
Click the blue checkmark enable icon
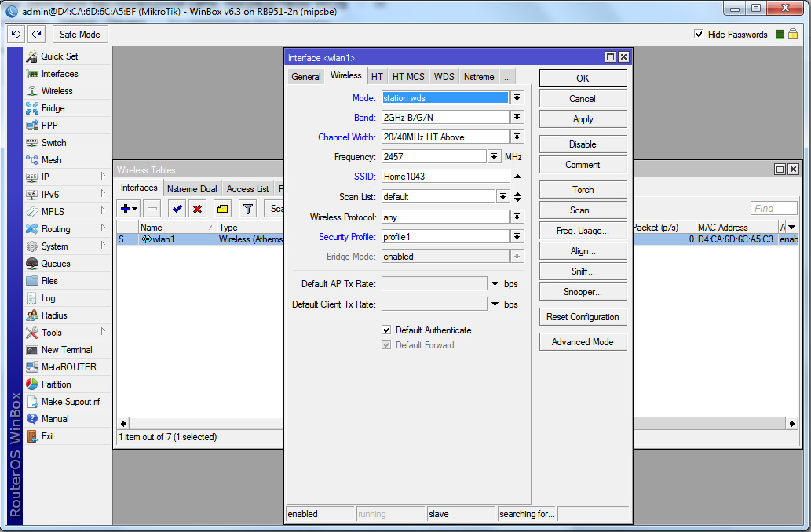tap(177, 209)
